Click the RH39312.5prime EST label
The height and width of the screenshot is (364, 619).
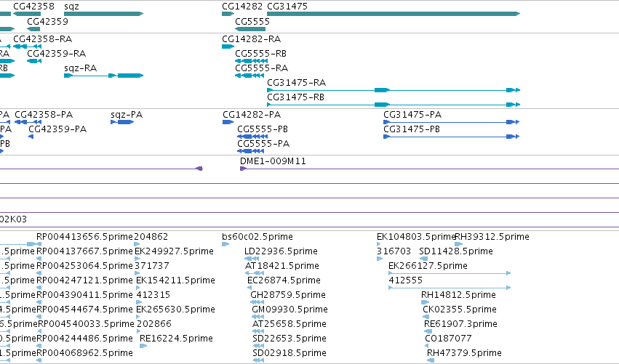click(x=492, y=237)
